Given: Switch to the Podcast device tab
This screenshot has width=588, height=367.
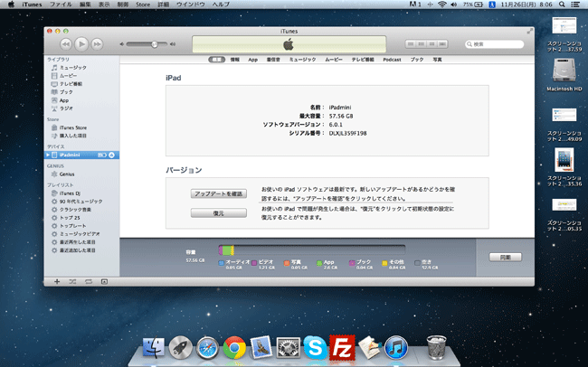Looking at the screenshot, I should [392, 60].
